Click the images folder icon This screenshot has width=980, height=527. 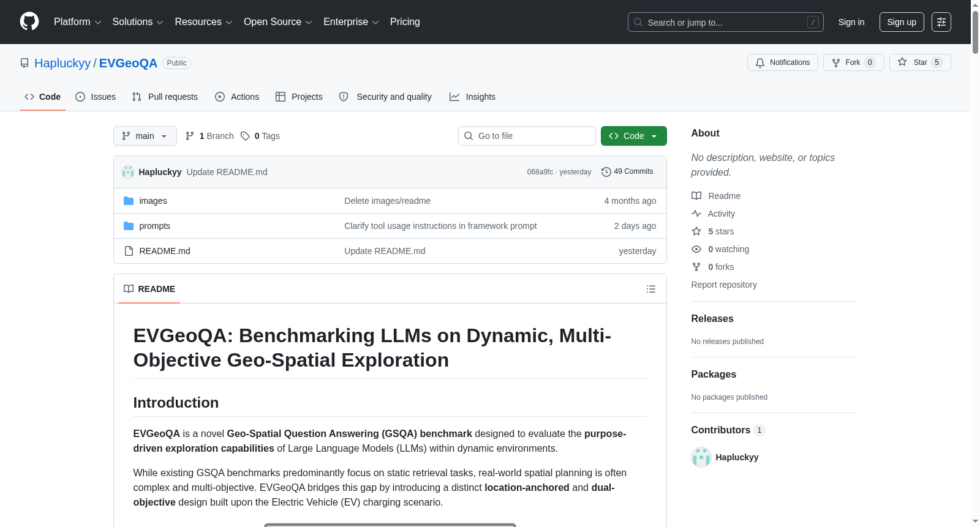tap(129, 201)
